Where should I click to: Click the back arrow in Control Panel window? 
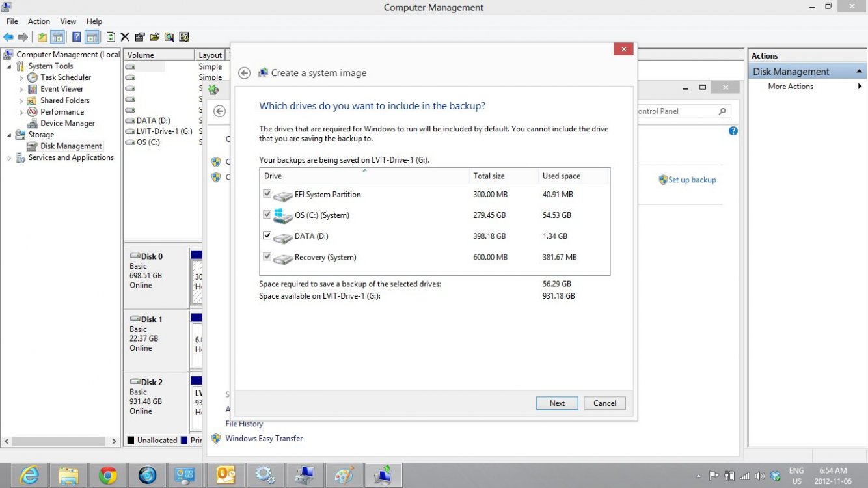tap(220, 111)
